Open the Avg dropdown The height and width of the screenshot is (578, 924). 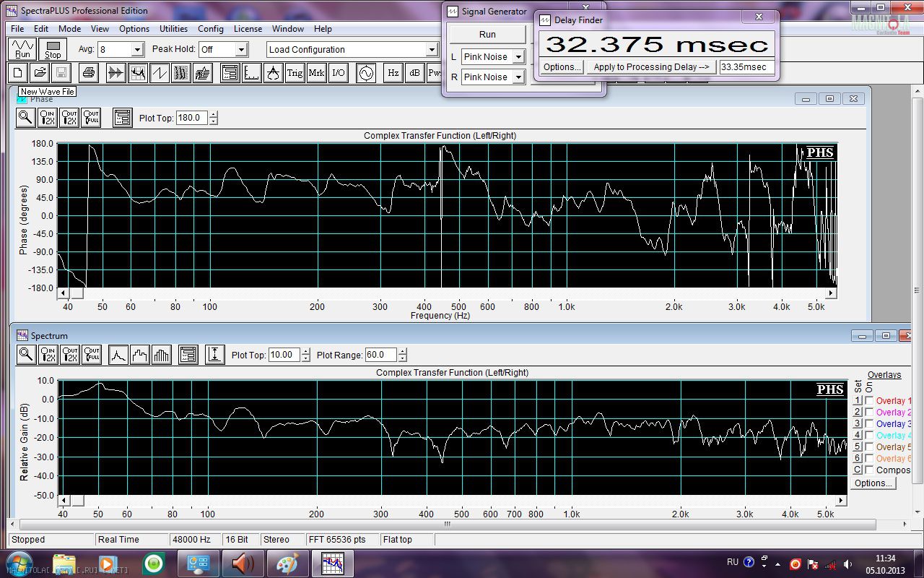click(137, 50)
